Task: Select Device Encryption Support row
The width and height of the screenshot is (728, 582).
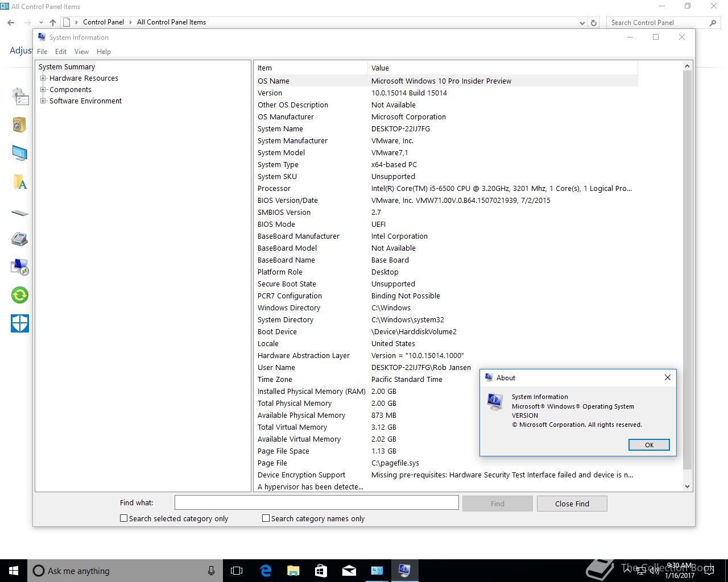Action: [446, 475]
